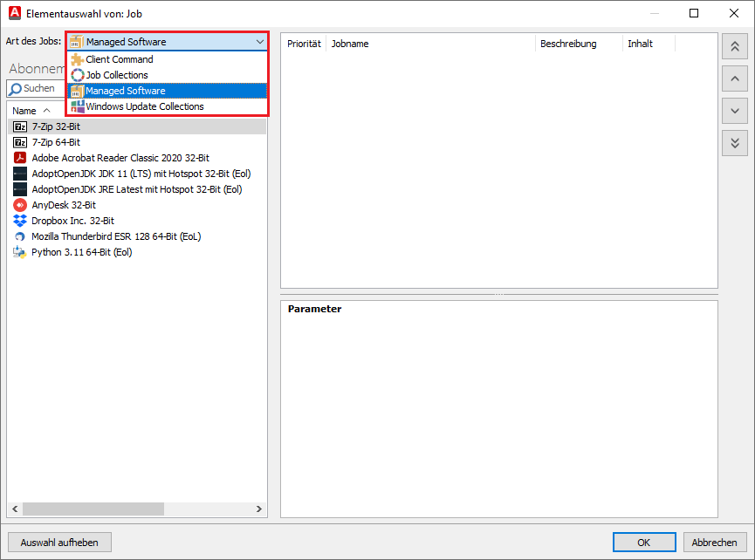The height and width of the screenshot is (560, 755).
Task: Select the AdoptOpenJDK JDK 11 icon
Action: [x=19, y=174]
